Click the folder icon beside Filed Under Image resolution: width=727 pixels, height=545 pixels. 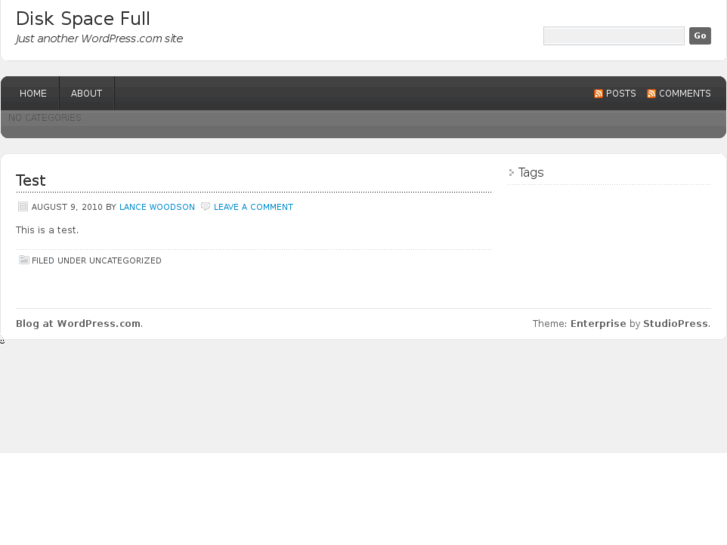[x=24, y=261]
